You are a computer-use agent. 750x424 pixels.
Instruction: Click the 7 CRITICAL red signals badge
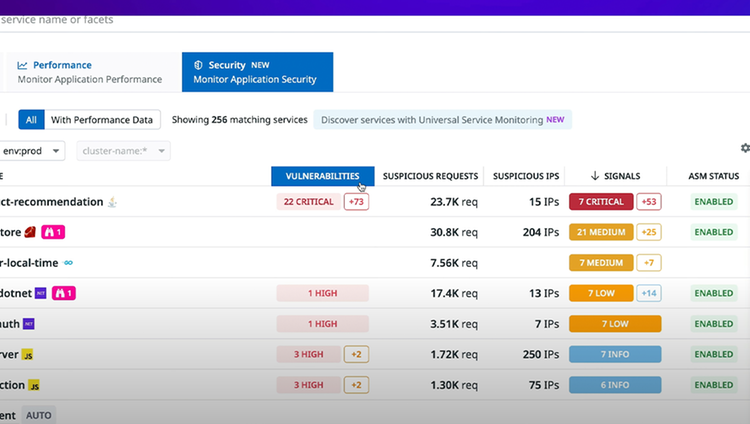tap(601, 201)
